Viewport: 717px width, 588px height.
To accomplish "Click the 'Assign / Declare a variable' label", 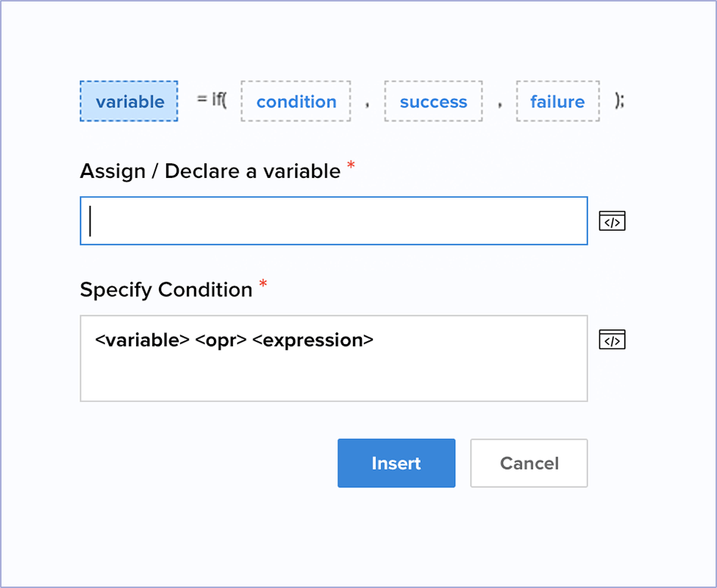I will pos(210,171).
